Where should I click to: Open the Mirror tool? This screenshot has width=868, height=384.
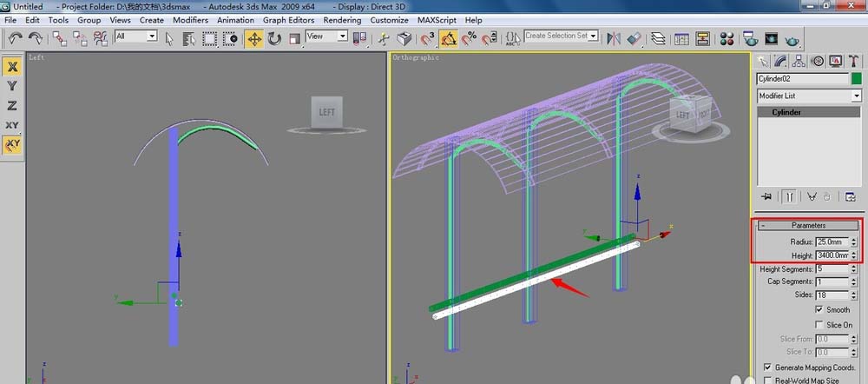614,39
